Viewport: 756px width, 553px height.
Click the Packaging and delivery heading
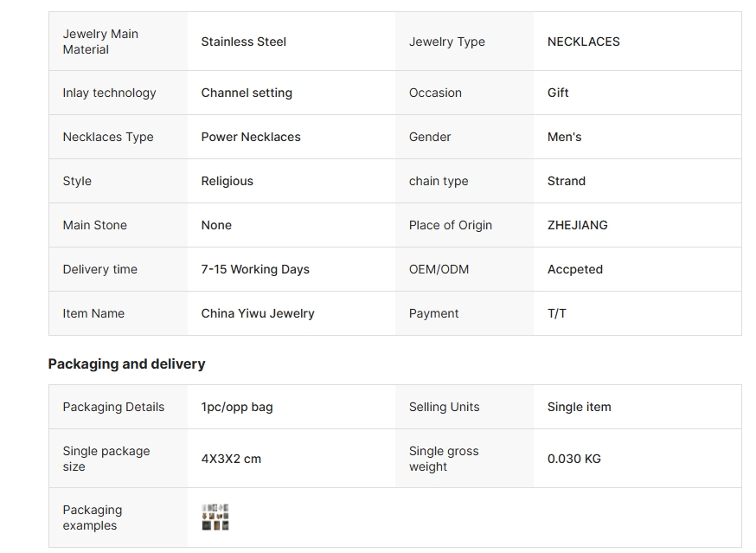127,363
